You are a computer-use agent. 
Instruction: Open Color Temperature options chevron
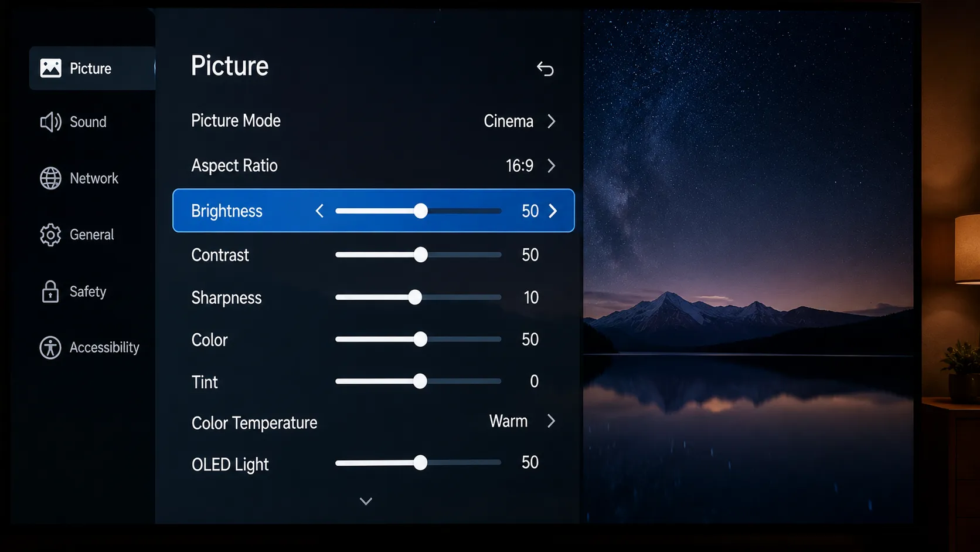[551, 421]
